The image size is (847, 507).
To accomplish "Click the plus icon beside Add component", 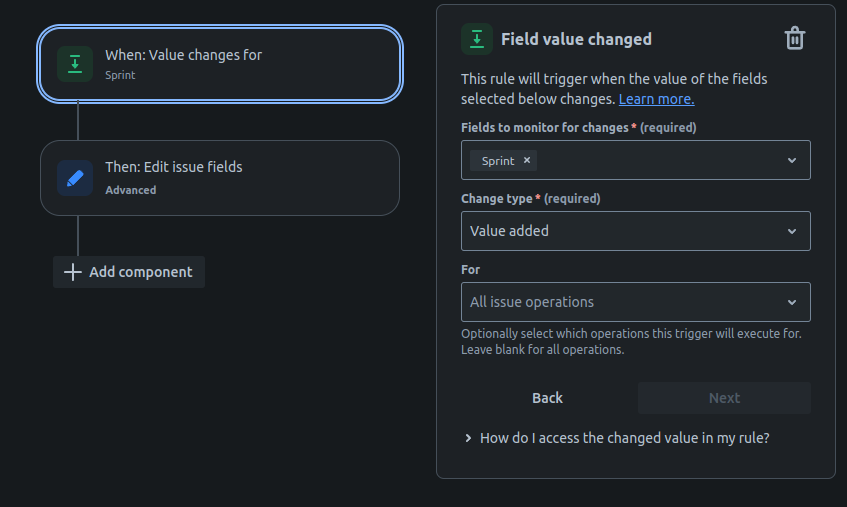I will (x=72, y=272).
